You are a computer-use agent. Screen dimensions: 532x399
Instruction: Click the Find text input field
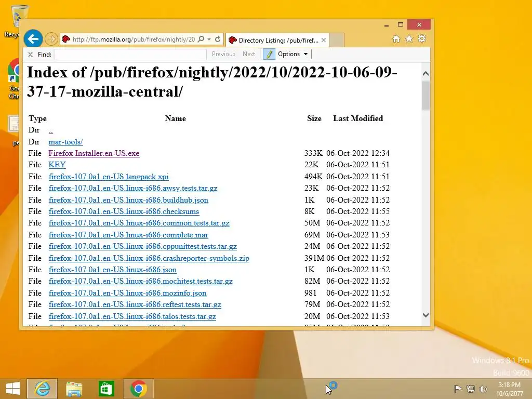[130, 54]
